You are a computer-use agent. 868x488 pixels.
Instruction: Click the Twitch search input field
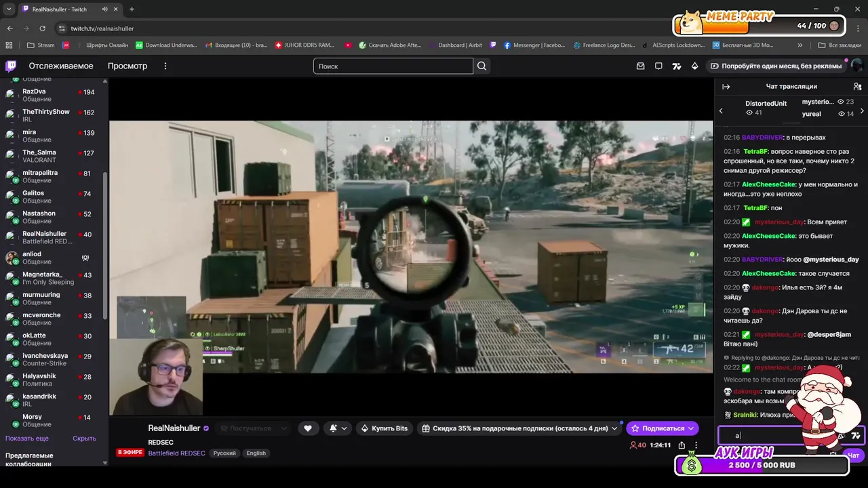[x=393, y=66]
